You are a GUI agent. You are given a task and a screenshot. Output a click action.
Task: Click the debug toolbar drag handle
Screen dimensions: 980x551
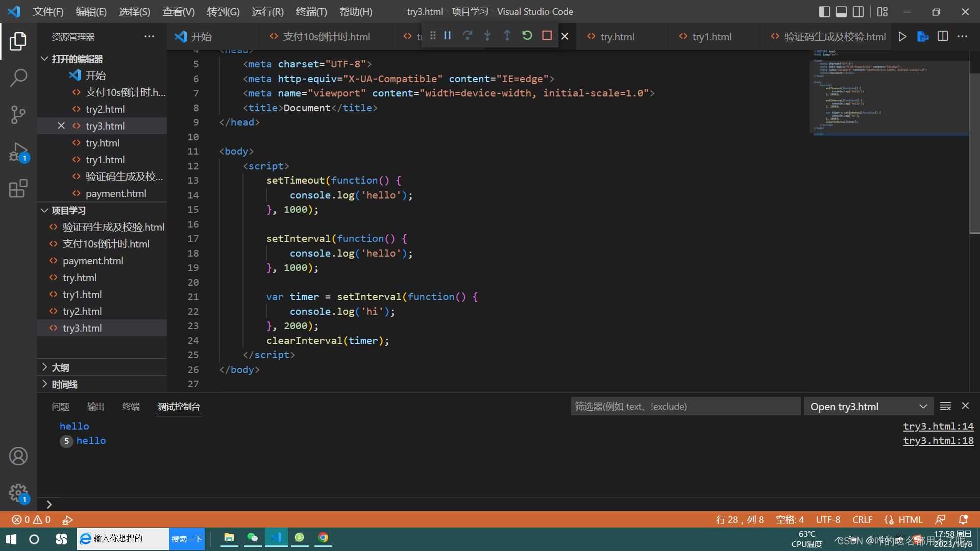point(433,35)
